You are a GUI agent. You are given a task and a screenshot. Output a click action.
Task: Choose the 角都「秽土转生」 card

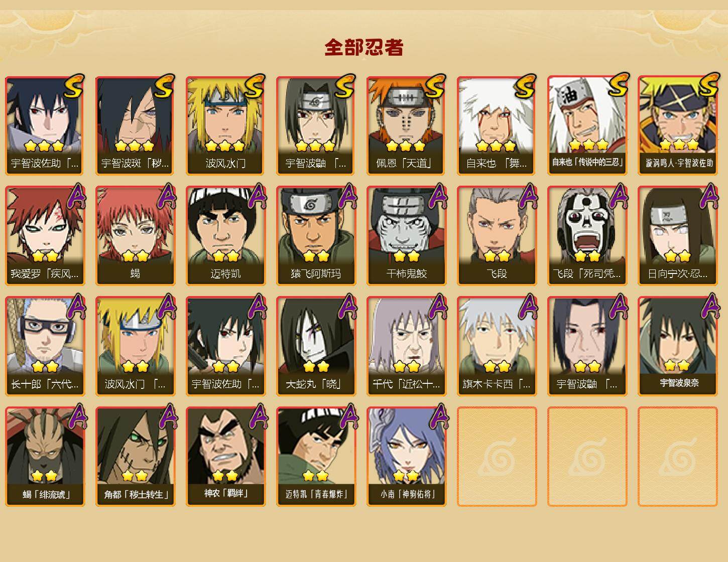coord(135,457)
